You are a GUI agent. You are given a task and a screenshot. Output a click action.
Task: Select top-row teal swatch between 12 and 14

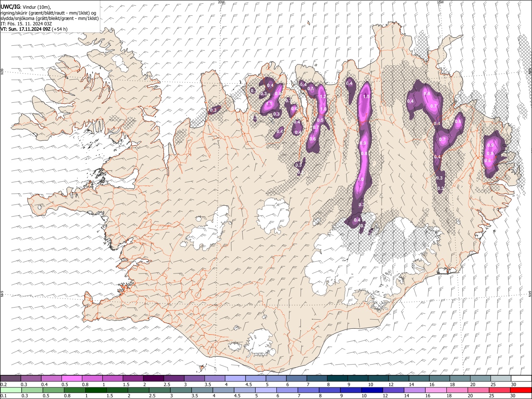coord(399,379)
